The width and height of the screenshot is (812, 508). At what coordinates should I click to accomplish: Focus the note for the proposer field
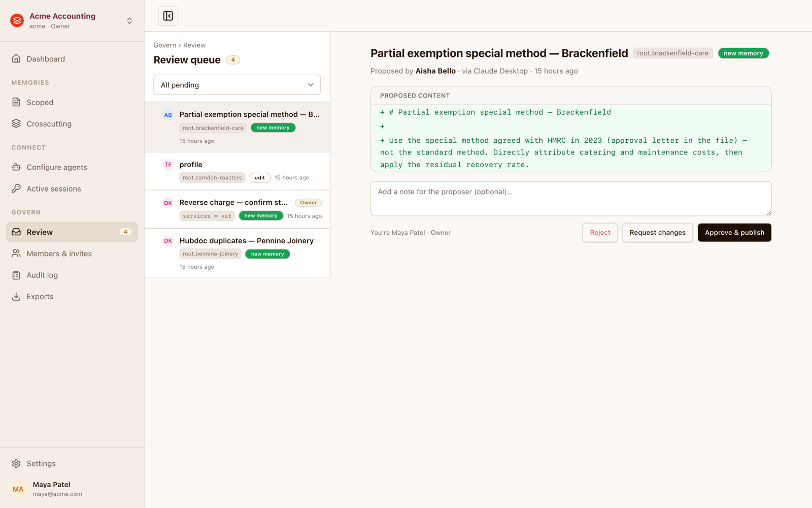pyautogui.click(x=571, y=199)
